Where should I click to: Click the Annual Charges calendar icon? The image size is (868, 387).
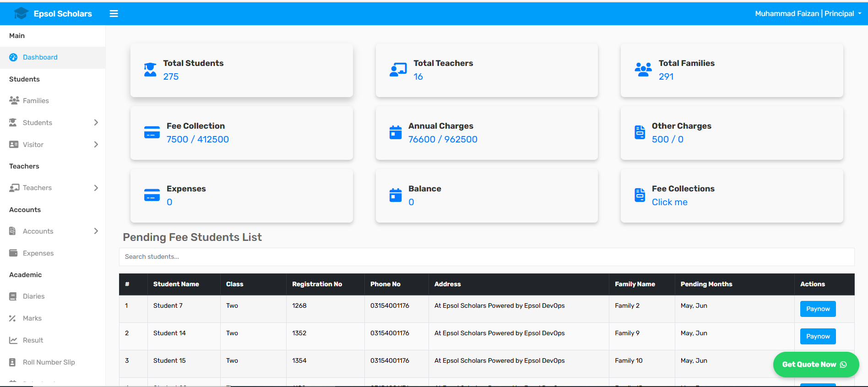(396, 132)
